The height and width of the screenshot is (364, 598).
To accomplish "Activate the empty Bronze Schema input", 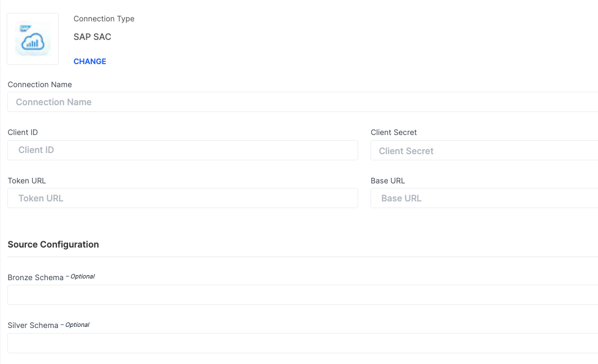I will (x=303, y=295).
